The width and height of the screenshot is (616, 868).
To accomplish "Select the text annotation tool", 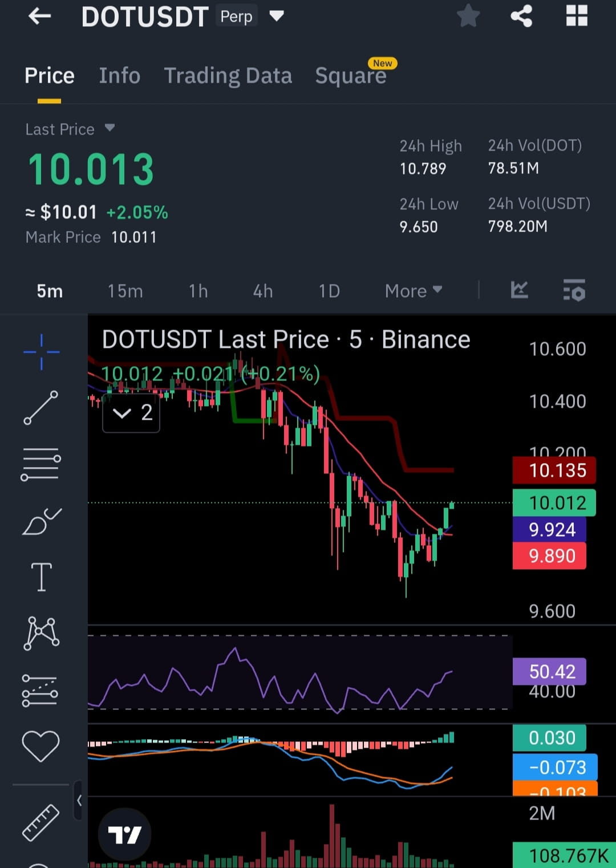I will 40,576.
